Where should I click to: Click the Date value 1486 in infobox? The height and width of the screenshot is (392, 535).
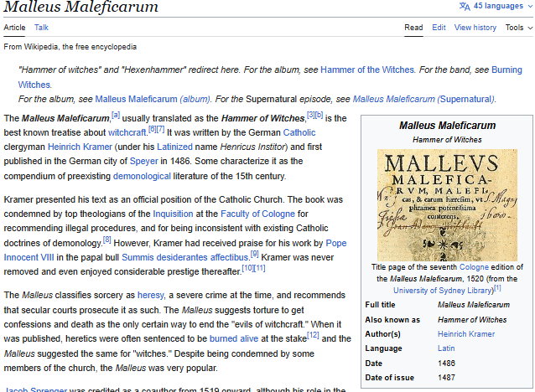[x=446, y=364]
